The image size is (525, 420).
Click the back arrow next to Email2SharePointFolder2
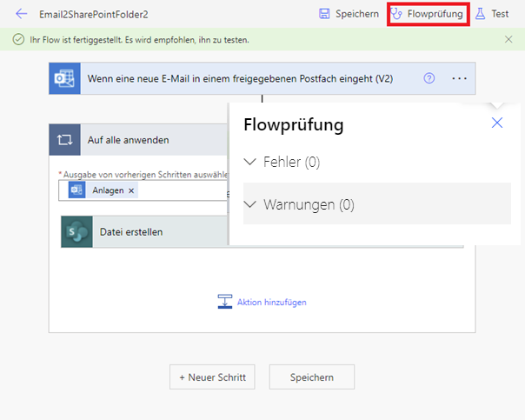(22, 14)
